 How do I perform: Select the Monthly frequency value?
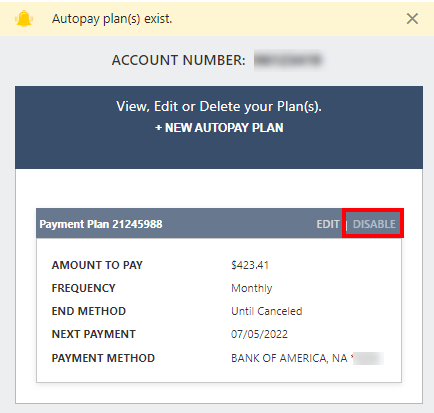[252, 288]
